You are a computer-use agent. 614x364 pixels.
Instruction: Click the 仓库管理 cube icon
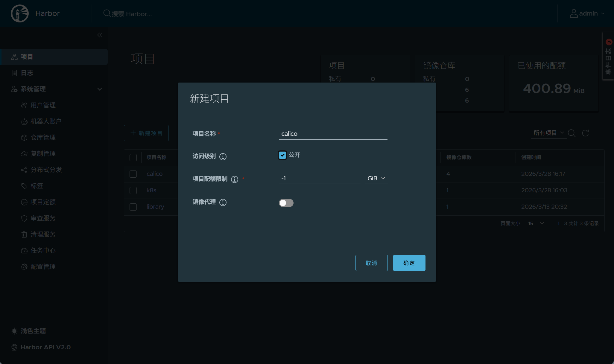(24, 138)
